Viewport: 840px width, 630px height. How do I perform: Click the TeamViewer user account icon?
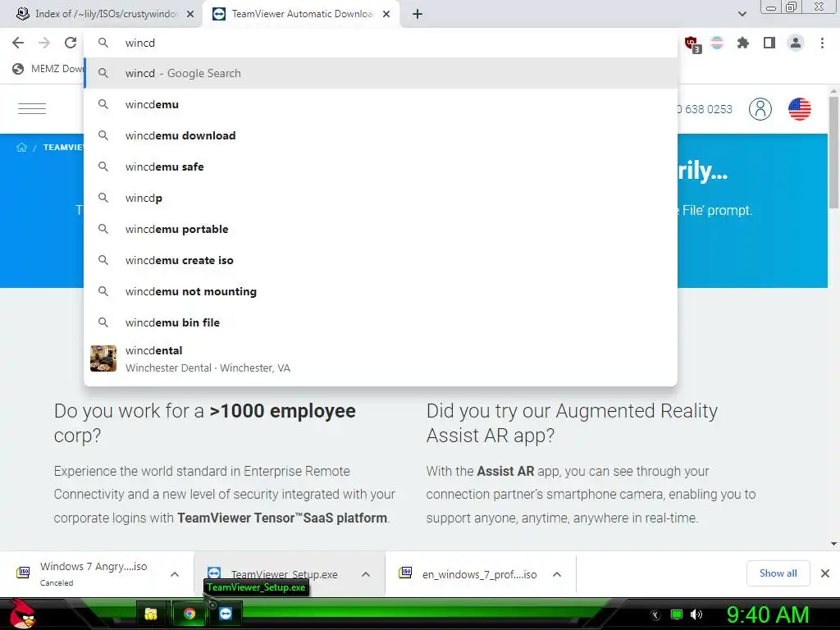tap(760, 109)
